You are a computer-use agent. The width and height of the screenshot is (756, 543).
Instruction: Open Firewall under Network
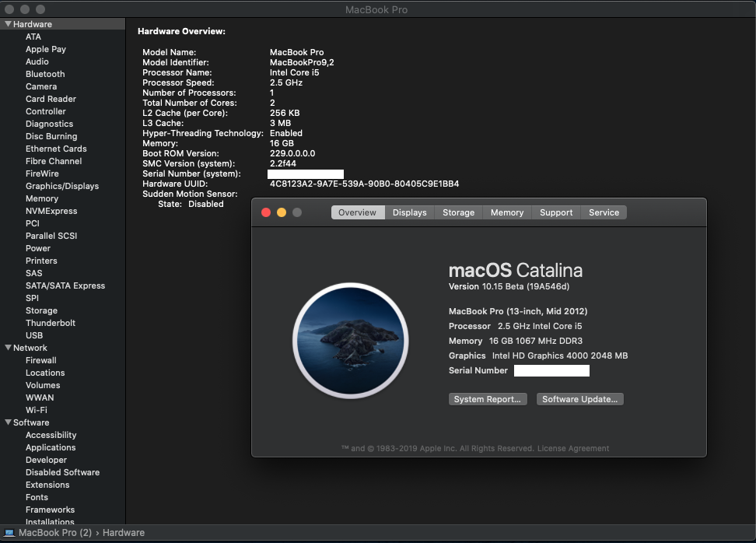point(41,360)
